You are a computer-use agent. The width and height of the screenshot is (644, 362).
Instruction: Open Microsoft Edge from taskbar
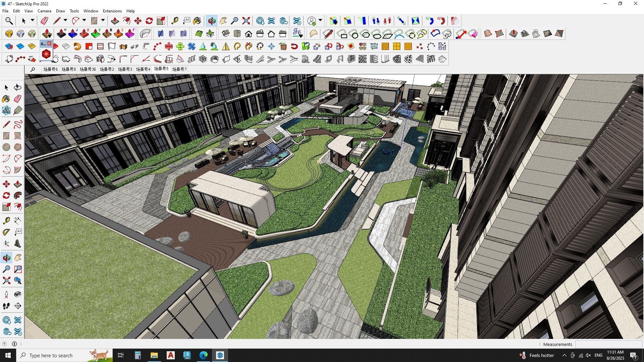[x=204, y=355]
